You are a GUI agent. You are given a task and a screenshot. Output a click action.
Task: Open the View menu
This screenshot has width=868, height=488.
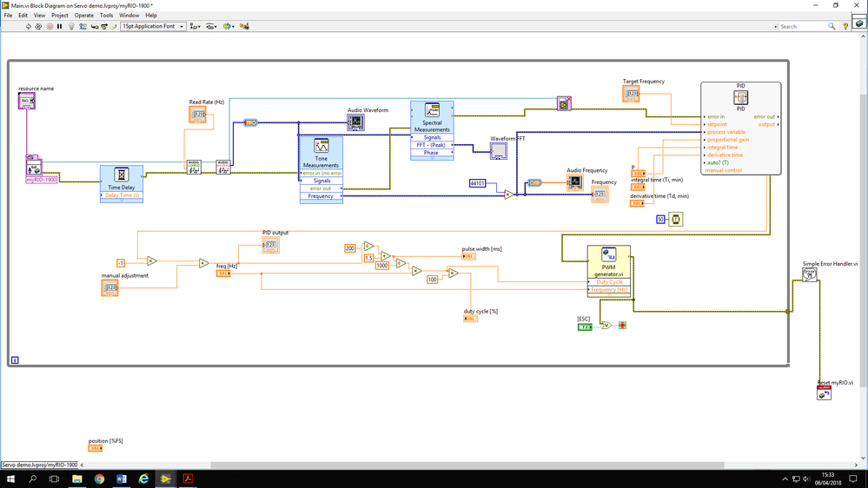pyautogui.click(x=39, y=16)
